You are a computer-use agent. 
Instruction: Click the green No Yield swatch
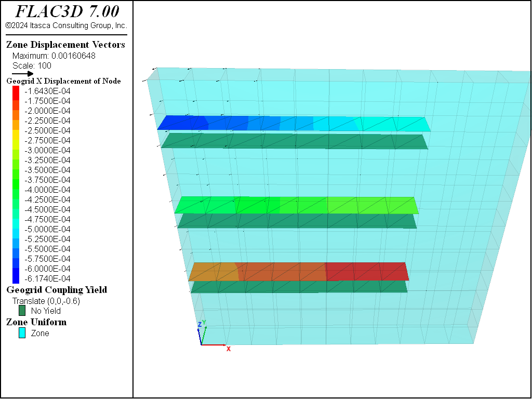(22, 311)
